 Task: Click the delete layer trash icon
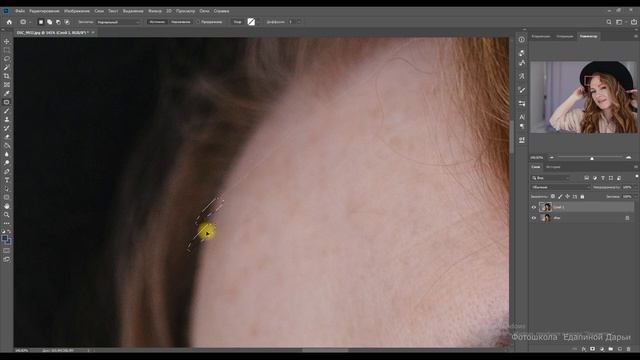[x=629, y=349]
